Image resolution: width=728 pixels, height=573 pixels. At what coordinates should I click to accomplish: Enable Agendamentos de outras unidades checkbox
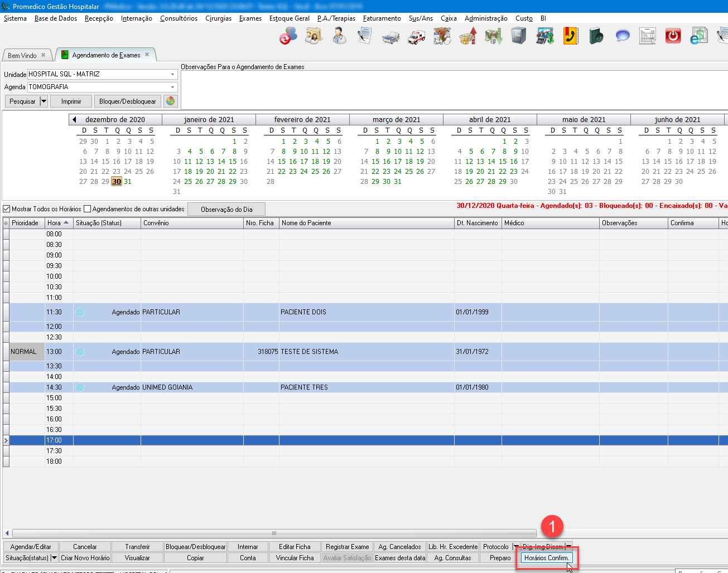click(x=87, y=209)
